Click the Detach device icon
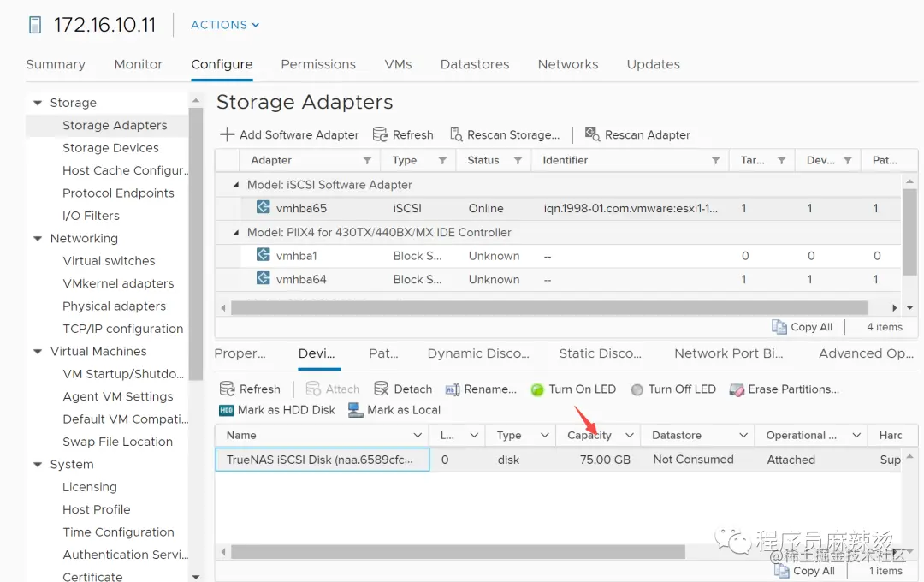This screenshot has width=924, height=582. click(382, 389)
